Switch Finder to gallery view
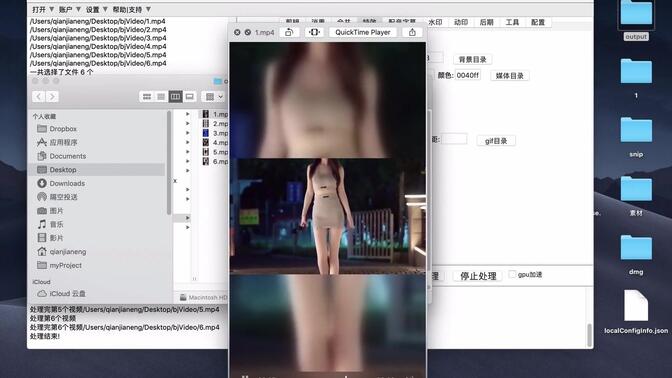 (x=189, y=96)
